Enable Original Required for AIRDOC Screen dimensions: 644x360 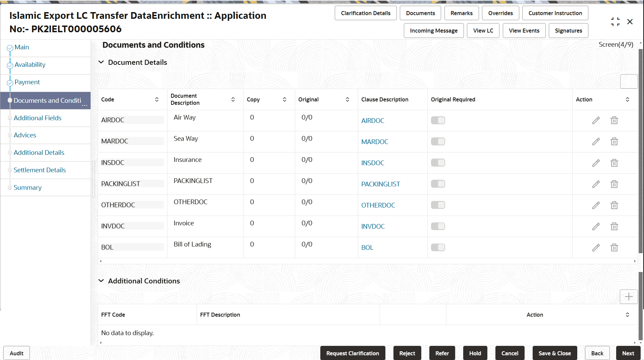point(438,120)
